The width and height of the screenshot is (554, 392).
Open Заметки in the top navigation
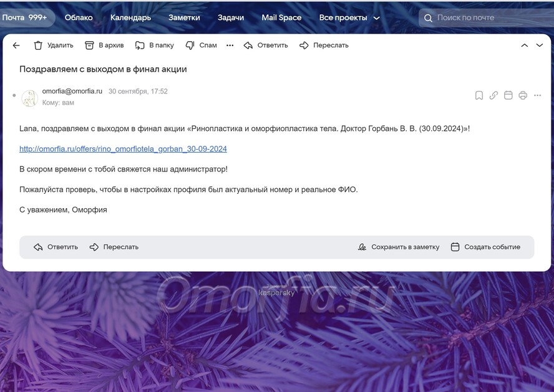pos(184,17)
